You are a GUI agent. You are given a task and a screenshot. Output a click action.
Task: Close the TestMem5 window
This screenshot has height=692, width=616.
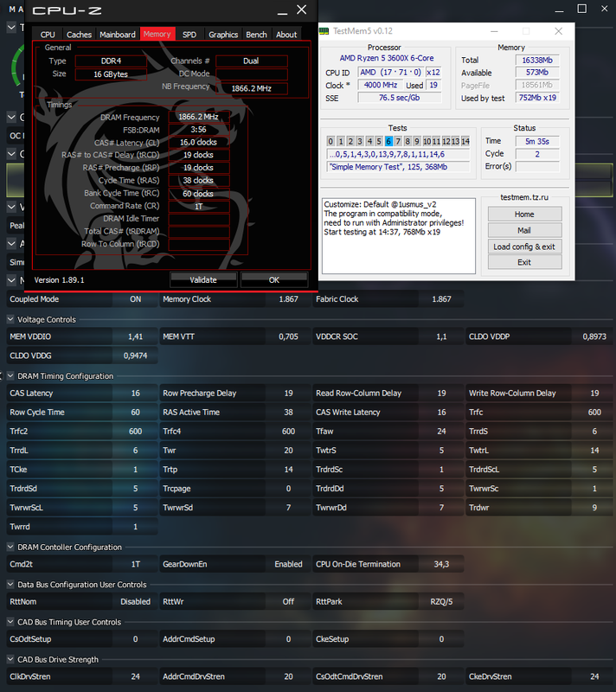pyautogui.click(x=559, y=31)
